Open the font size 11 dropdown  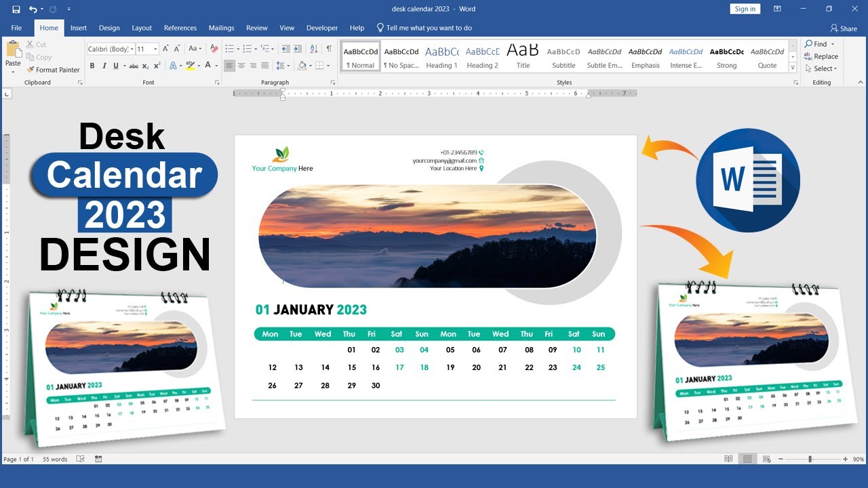156,49
